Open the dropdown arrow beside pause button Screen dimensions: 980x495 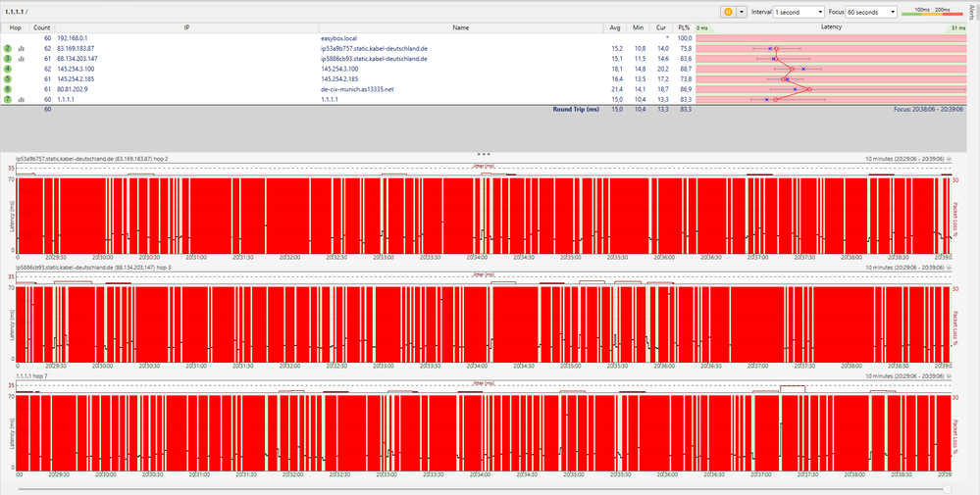tap(742, 12)
